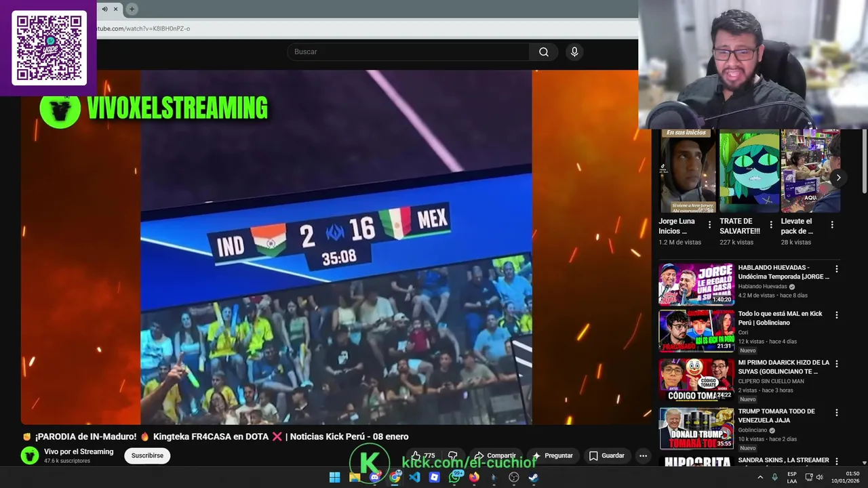The width and height of the screenshot is (868, 488).
Task: Open options menu for TRUMP TOMARA TODO video
Action: 836,413
